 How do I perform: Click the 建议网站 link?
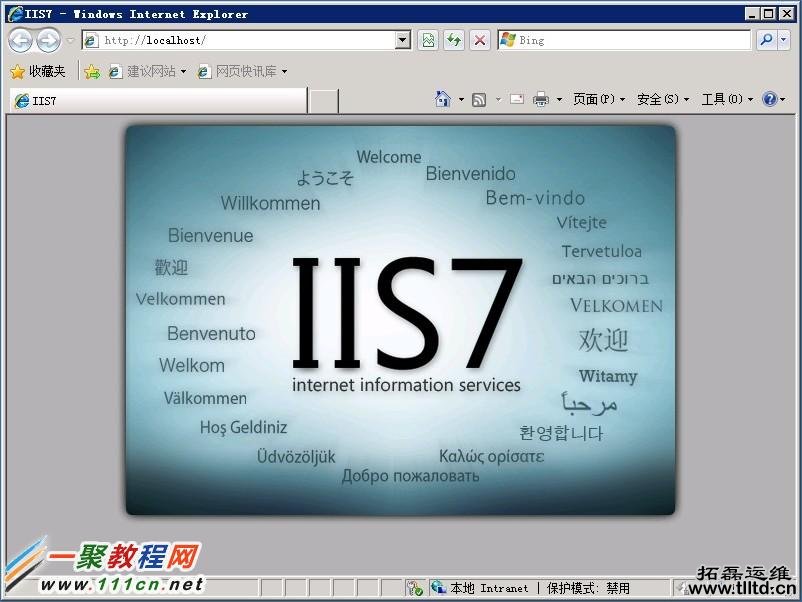point(149,71)
